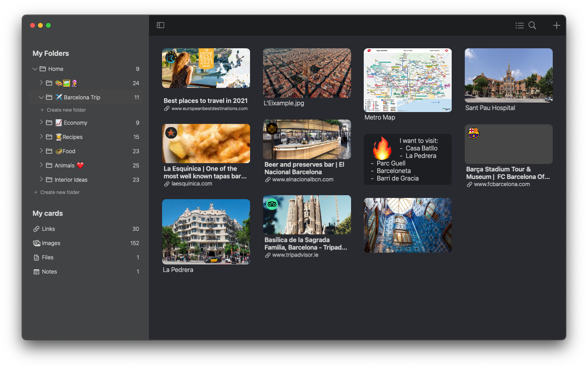Open the Sagrada Familia card image
Screen dimensions: 588x369
307,215
